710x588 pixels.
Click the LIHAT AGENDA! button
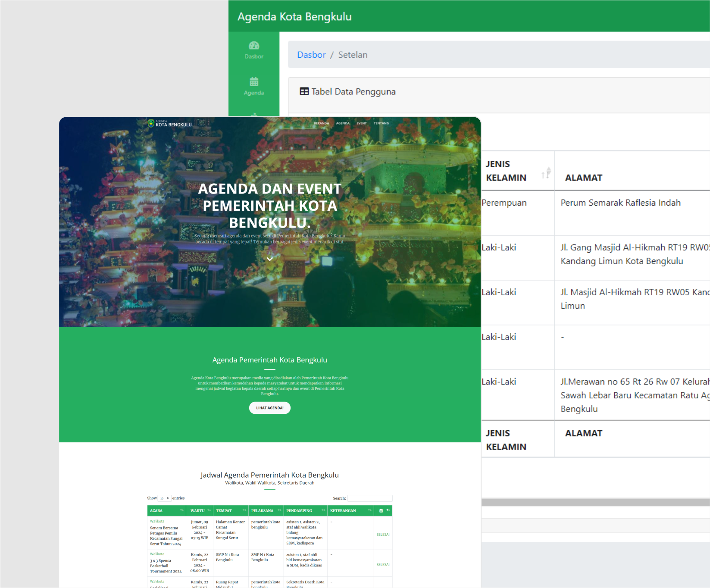point(270,408)
